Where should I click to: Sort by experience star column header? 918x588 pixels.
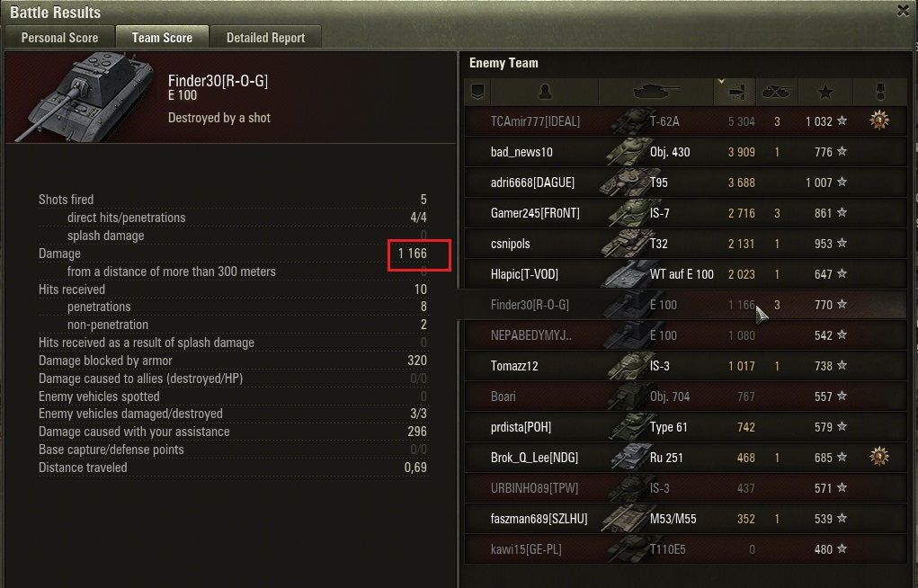tap(824, 92)
